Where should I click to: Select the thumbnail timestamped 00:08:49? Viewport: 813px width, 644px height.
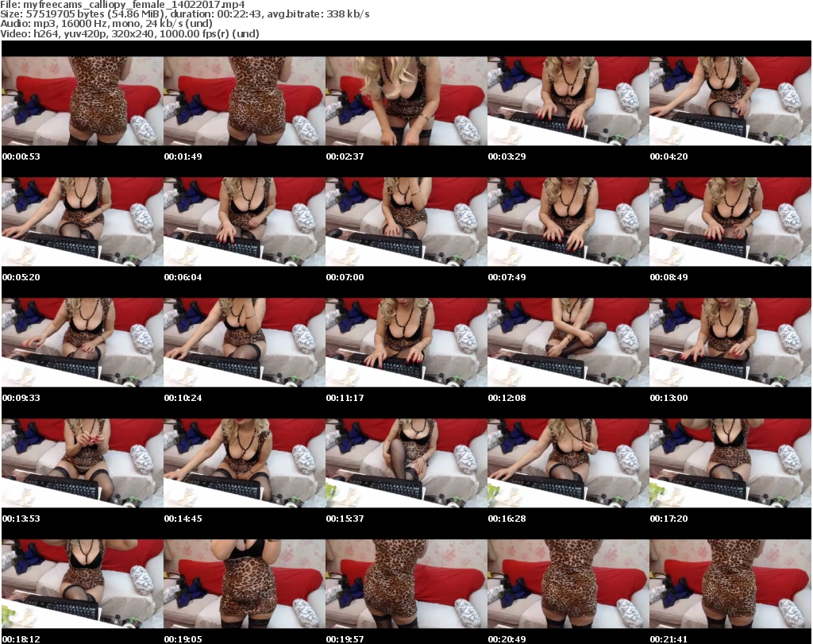[x=730, y=222]
